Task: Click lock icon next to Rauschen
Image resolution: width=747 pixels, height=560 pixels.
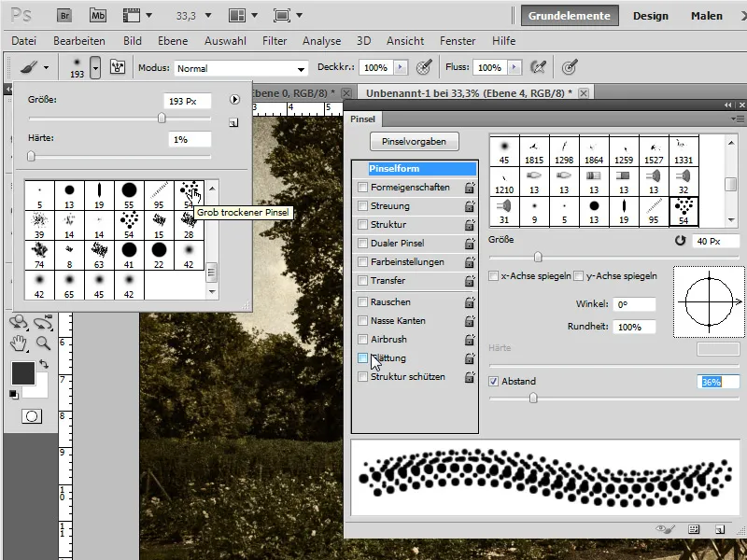Action: point(470,302)
